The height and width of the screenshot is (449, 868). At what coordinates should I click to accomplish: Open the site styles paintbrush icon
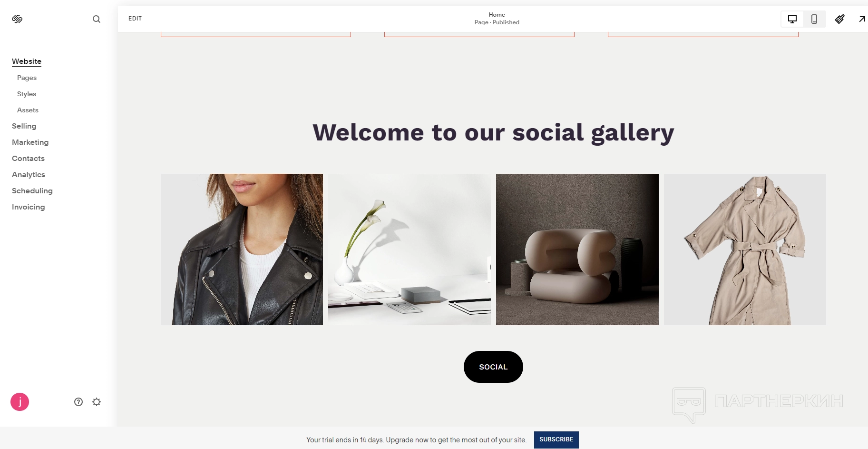(x=840, y=19)
